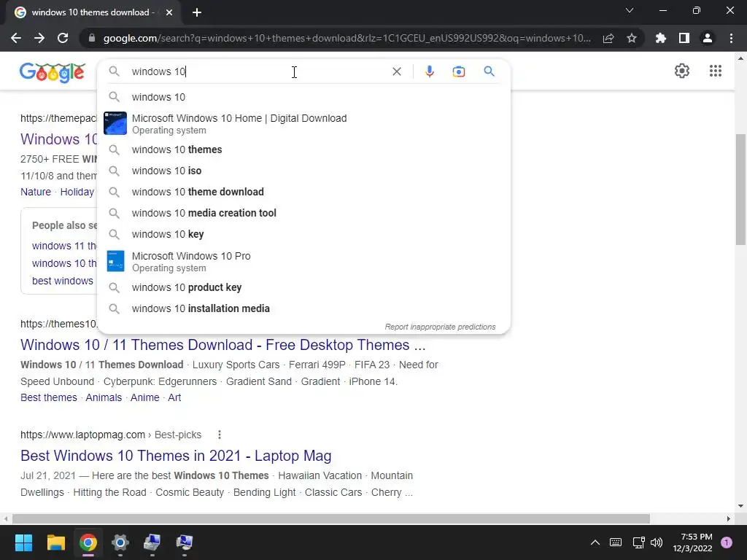The height and width of the screenshot is (560, 747).
Task: Click the Google holiday logo
Action: 53,72
